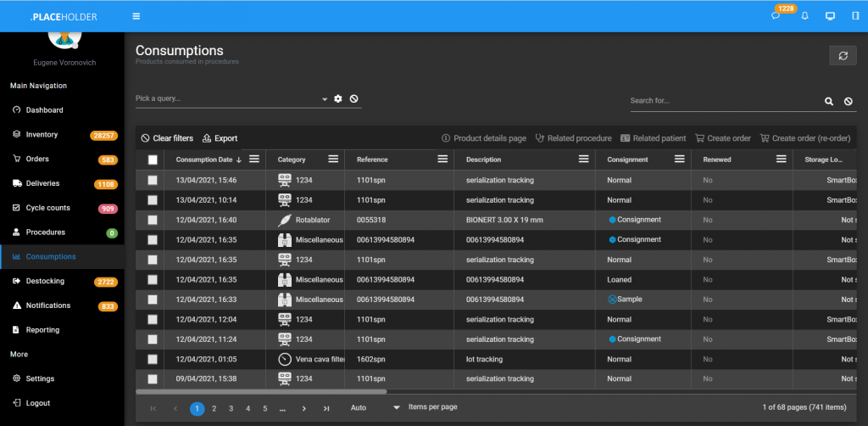
Task: Click the query settings gear icon
Action: (x=338, y=99)
